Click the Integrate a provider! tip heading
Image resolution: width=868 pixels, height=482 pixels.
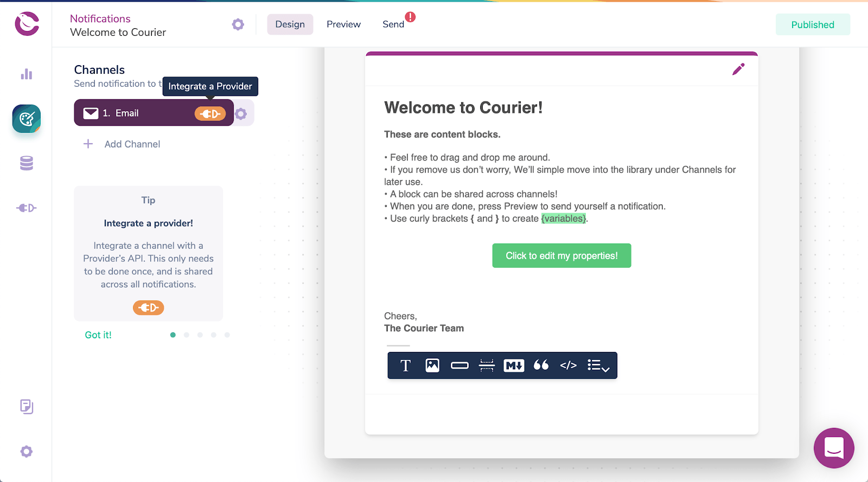[x=148, y=223]
